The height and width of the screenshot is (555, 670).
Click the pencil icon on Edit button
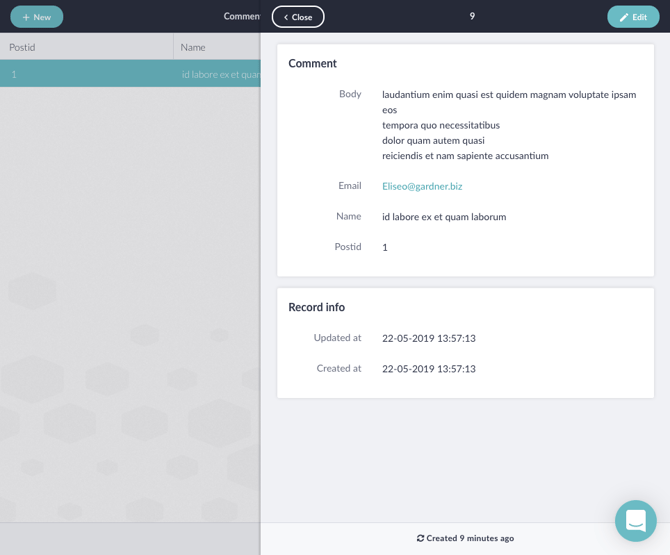click(x=624, y=17)
